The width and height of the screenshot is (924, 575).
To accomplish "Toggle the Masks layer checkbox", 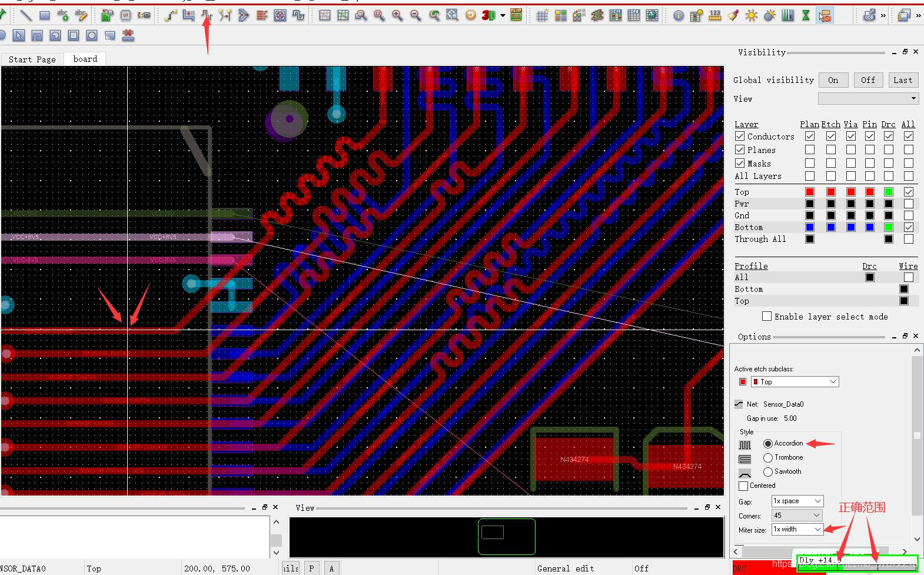I will click(x=740, y=164).
